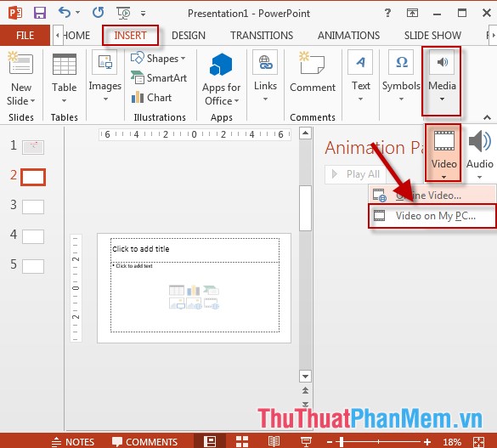
Task: Click zoom in plus button
Action: tap(427, 442)
